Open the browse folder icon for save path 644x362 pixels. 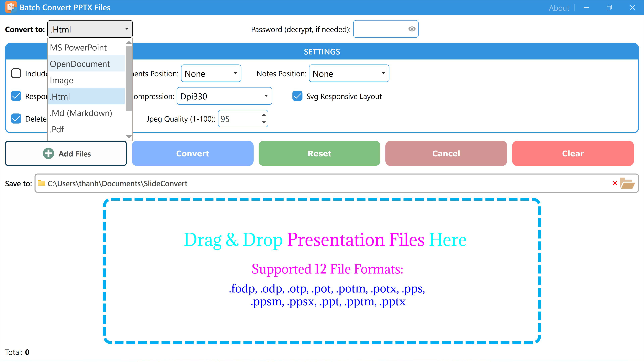click(x=627, y=183)
